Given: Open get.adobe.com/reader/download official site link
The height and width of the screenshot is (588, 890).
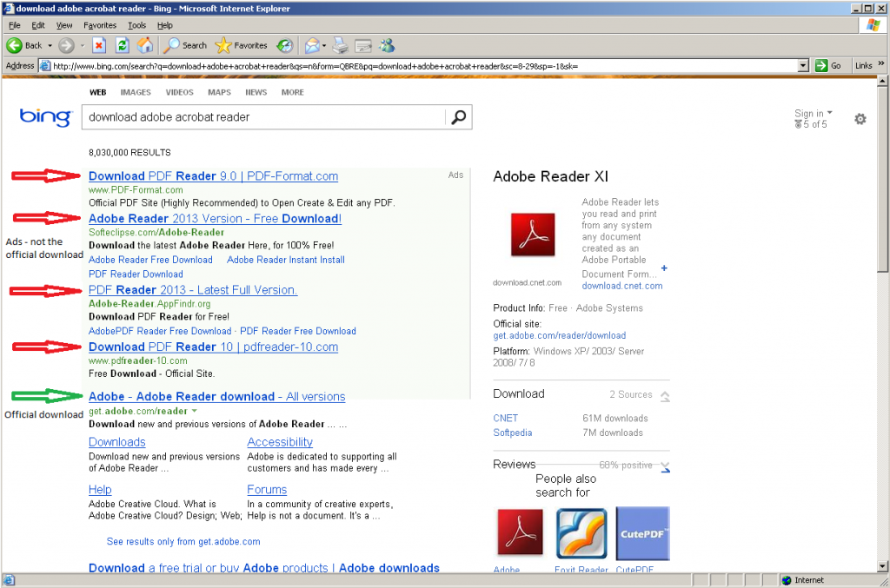Looking at the screenshot, I should tap(560, 335).
